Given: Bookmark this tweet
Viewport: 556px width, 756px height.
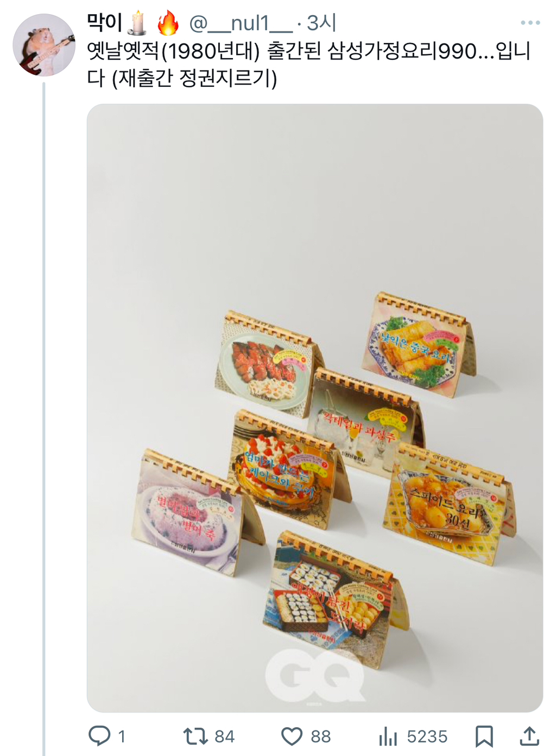Looking at the screenshot, I should 484,736.
